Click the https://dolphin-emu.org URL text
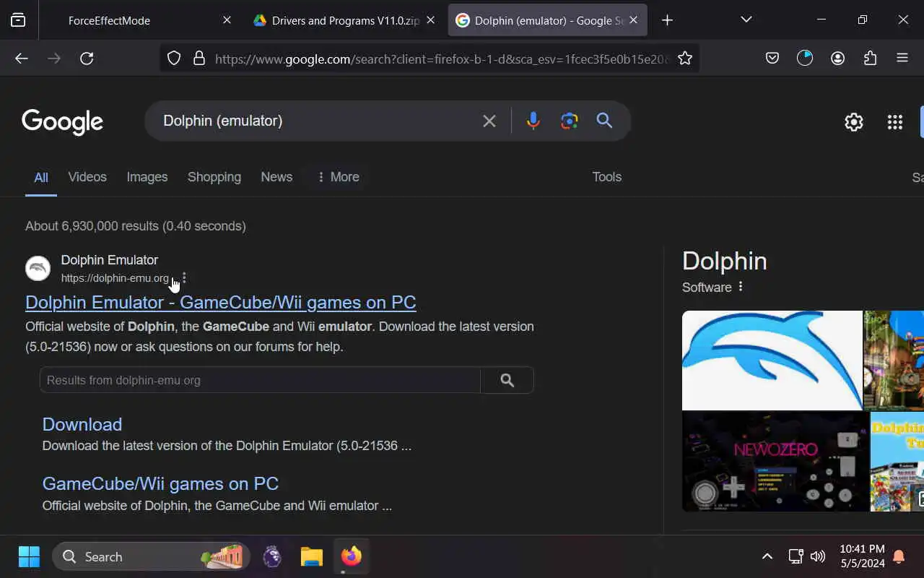 click(x=115, y=278)
